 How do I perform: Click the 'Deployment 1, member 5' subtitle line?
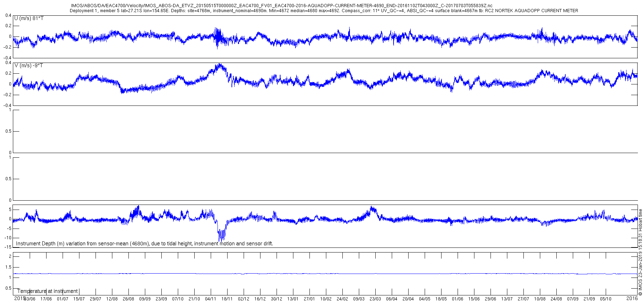tap(324, 11)
